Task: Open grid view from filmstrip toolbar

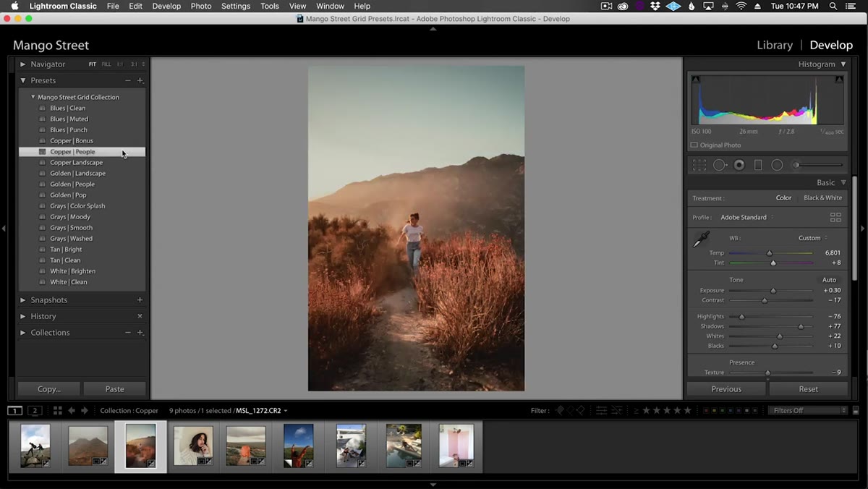Action: pos(57,410)
